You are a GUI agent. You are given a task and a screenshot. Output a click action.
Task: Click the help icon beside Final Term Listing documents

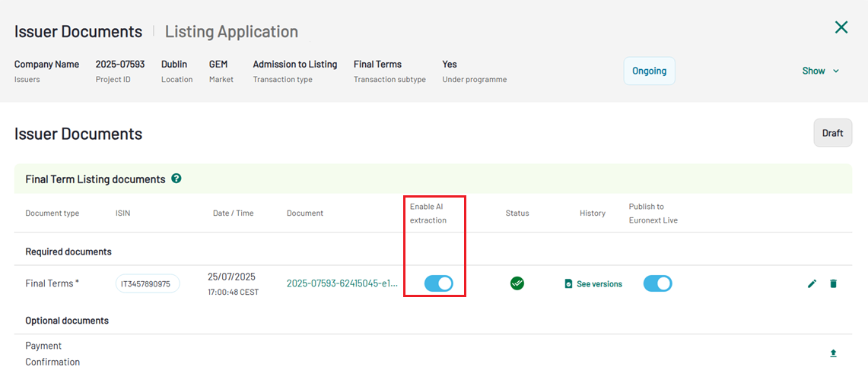click(176, 179)
